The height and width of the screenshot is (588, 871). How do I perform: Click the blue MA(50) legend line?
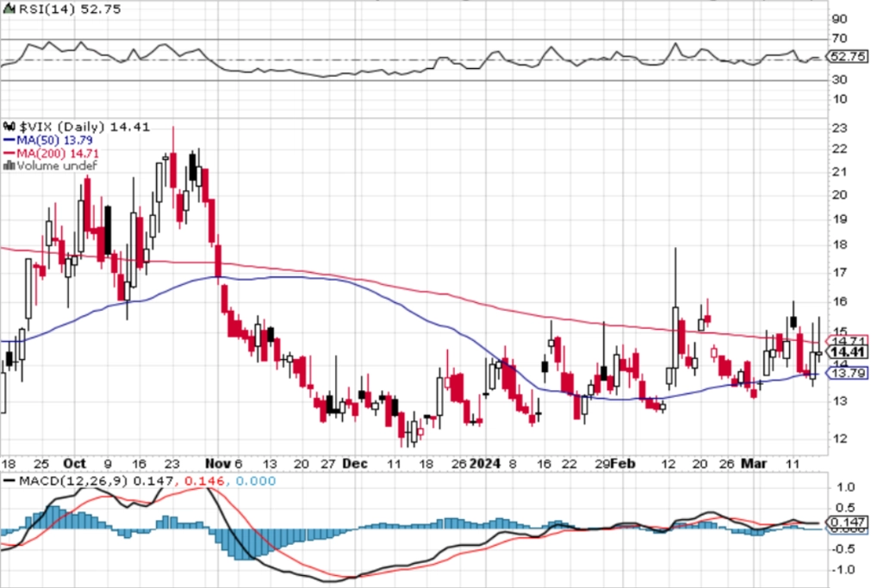click(x=9, y=140)
